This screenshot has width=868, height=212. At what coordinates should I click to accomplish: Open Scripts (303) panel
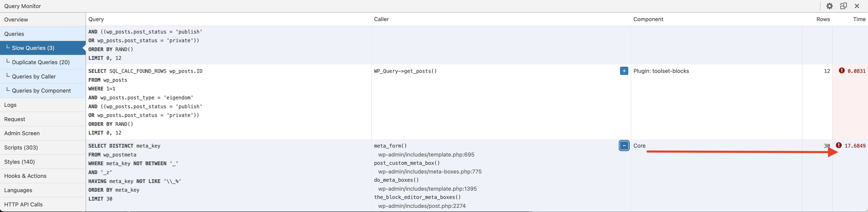click(43, 147)
